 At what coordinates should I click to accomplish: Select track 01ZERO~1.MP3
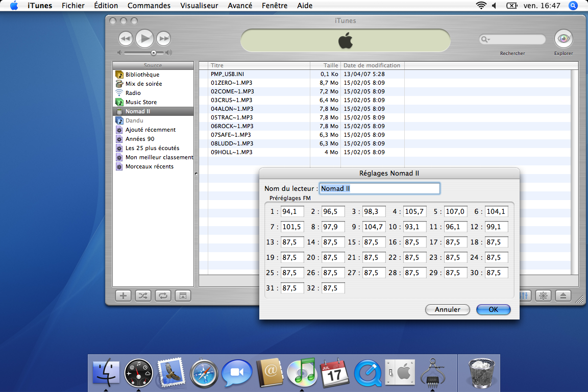pos(385,83)
